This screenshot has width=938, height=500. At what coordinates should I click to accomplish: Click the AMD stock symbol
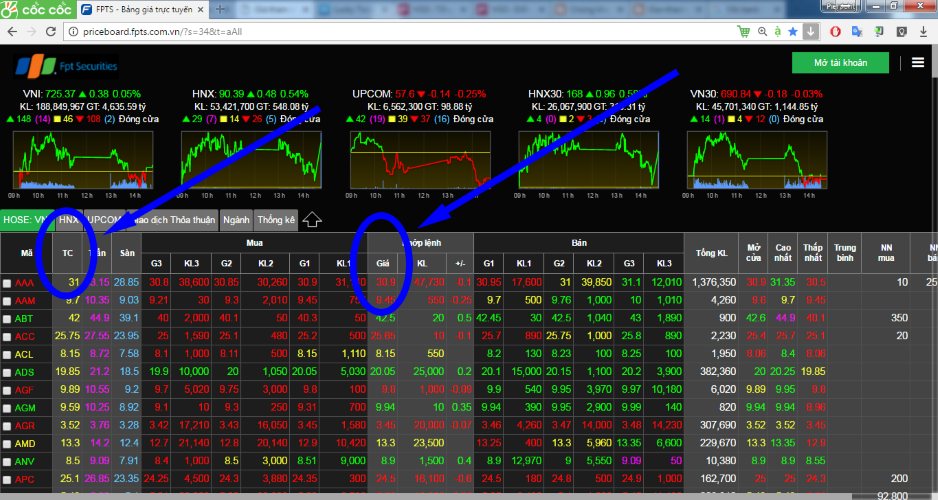point(25,444)
